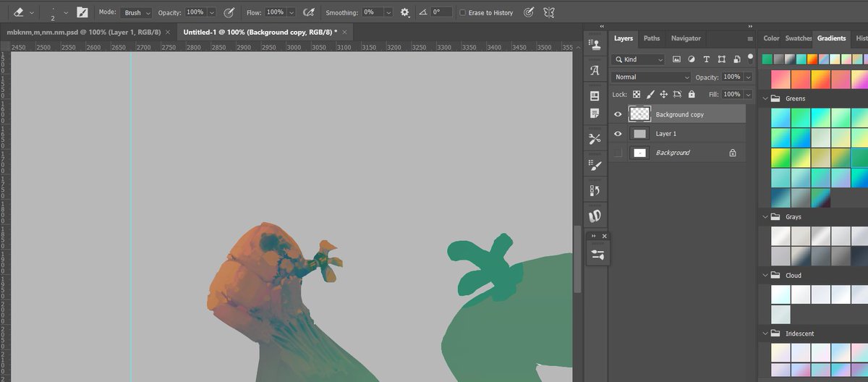868x382 pixels.
Task: Enable the Erase to History checkbox
Action: [463, 13]
